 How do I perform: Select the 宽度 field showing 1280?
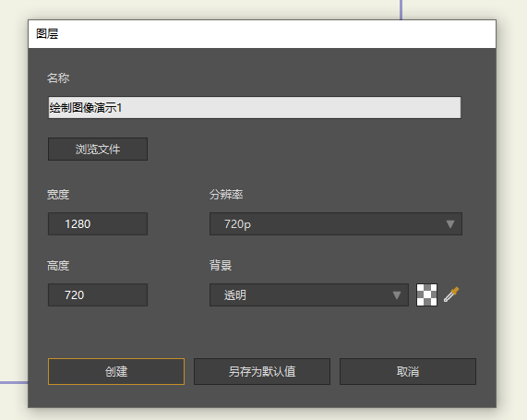[x=98, y=224]
